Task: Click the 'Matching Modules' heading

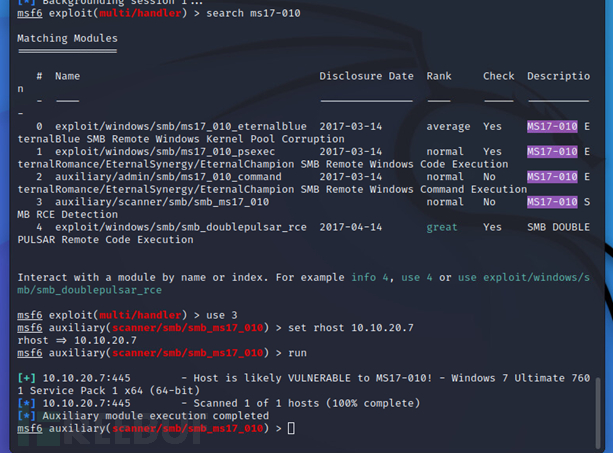Action: [67, 38]
